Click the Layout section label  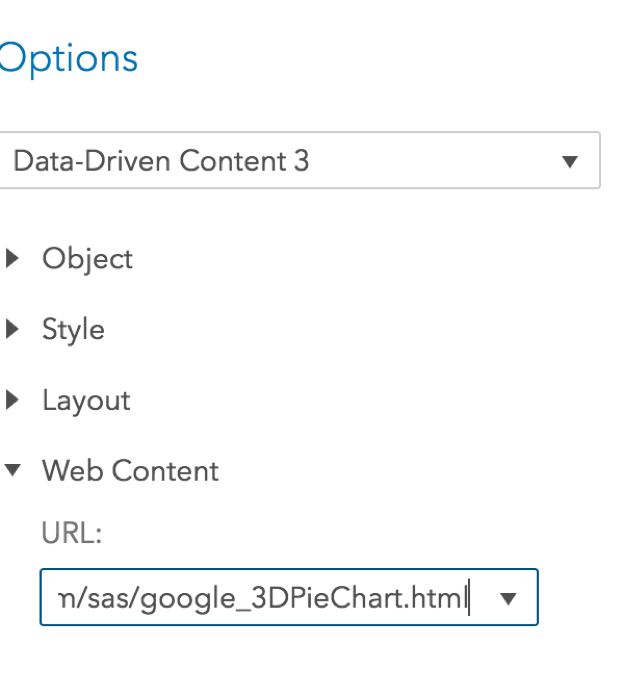point(86,401)
